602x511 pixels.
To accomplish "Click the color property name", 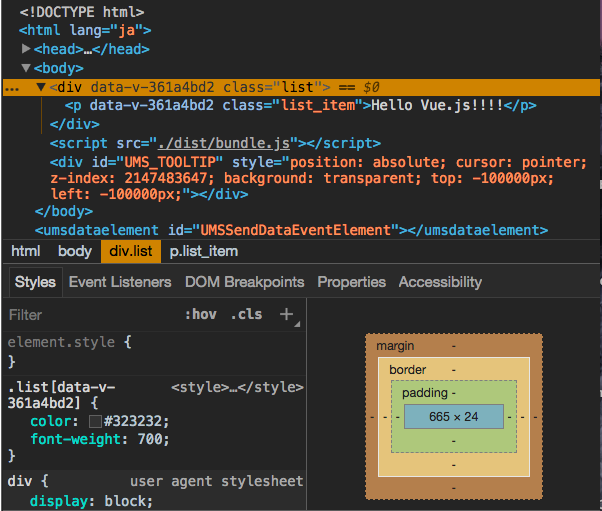I will (x=50, y=421).
